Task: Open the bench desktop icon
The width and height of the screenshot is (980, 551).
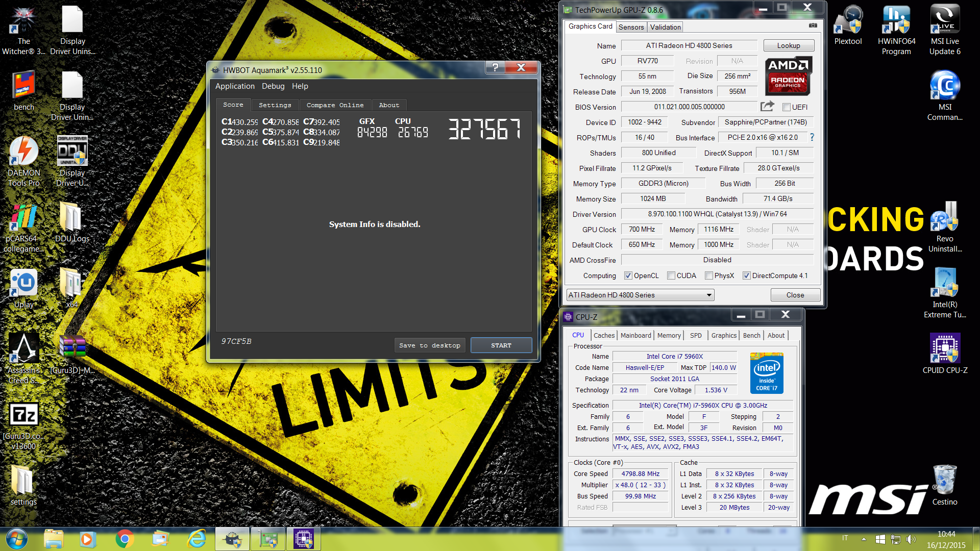Action: point(23,91)
